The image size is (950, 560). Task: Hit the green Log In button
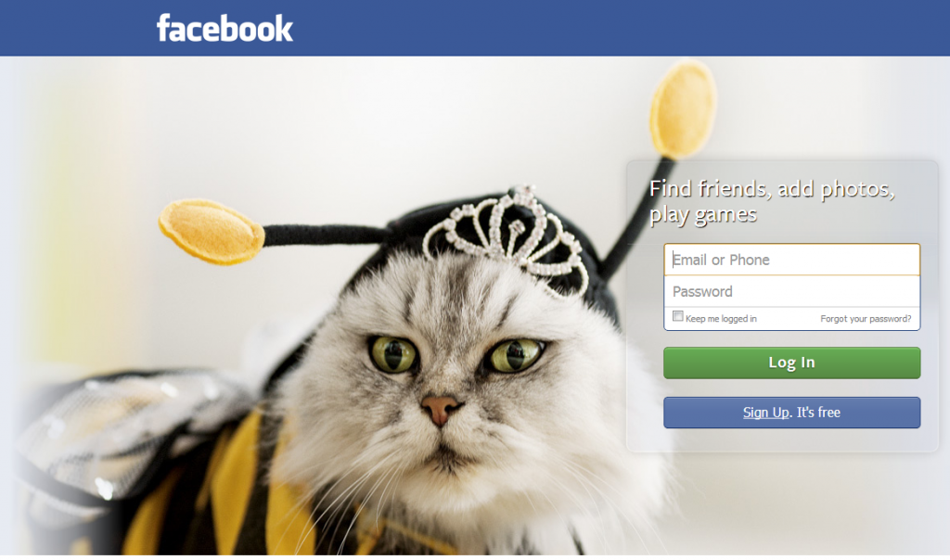click(x=792, y=363)
